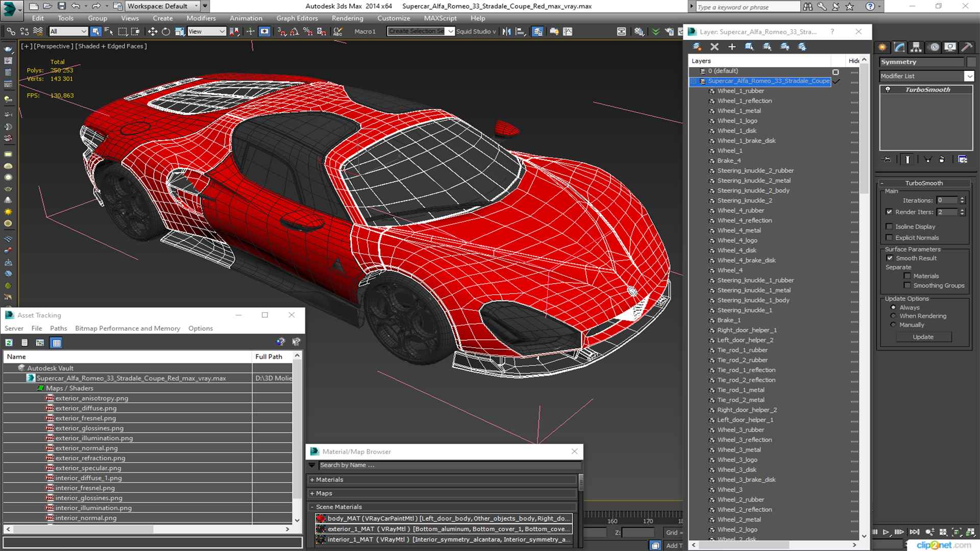Click the Mirror tool icon
The image size is (980, 551).
(506, 32)
